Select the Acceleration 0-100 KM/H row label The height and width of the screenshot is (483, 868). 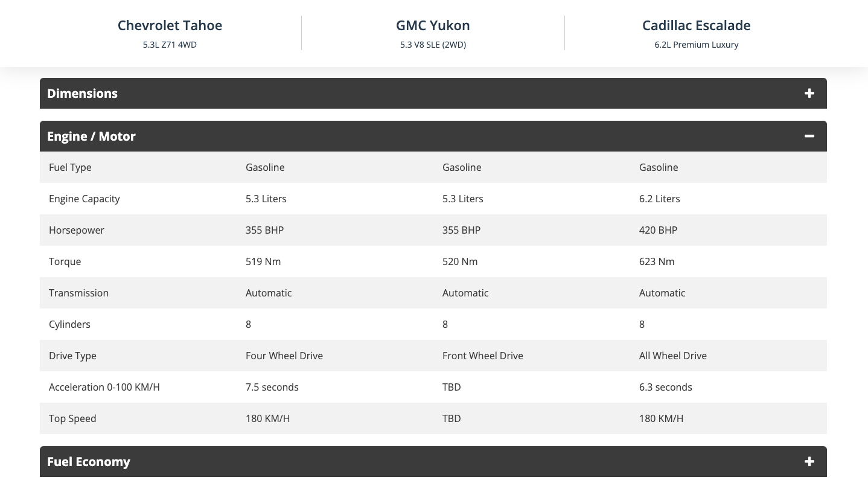(104, 387)
